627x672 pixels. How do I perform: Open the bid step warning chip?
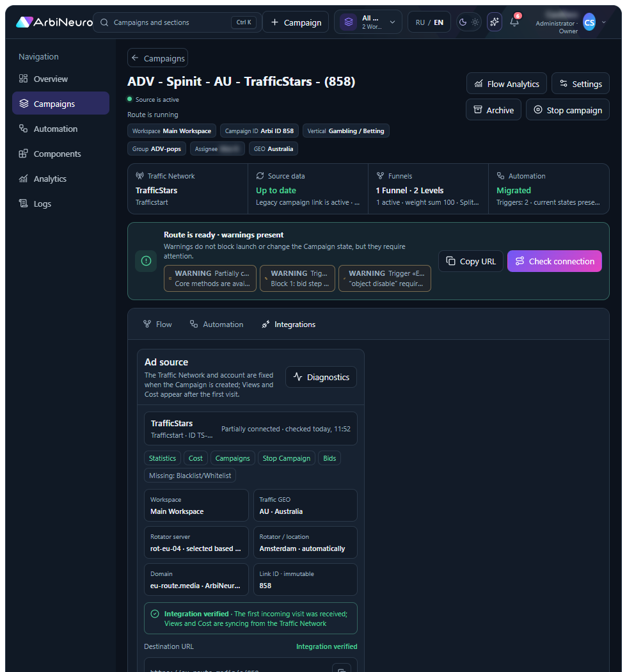tap(298, 278)
